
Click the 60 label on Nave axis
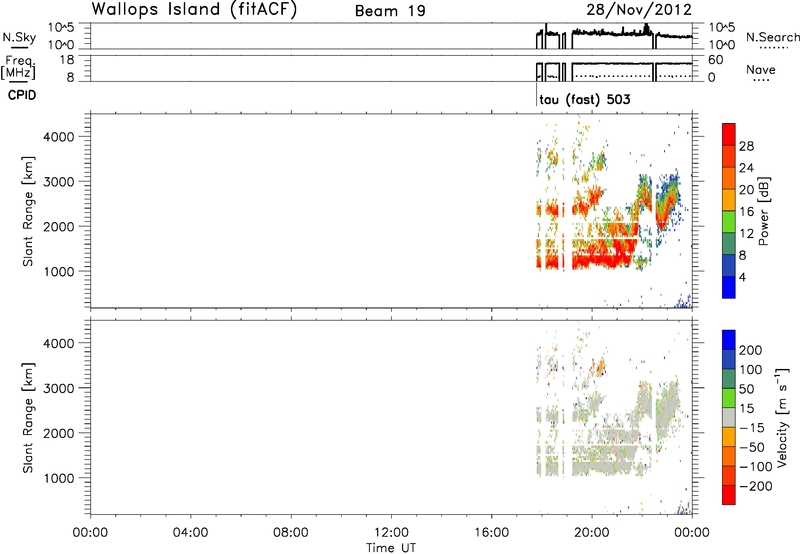715,60
